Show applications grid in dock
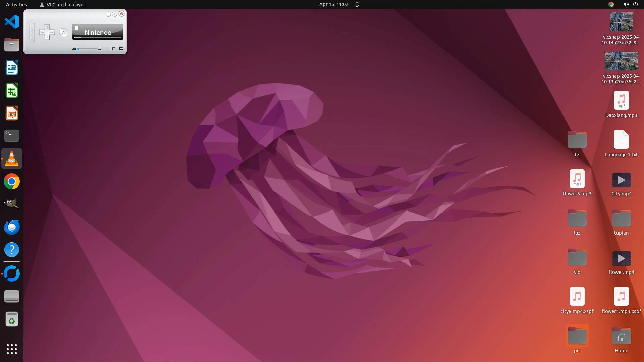Viewport: 644px width, 362px height. pyautogui.click(x=12, y=349)
